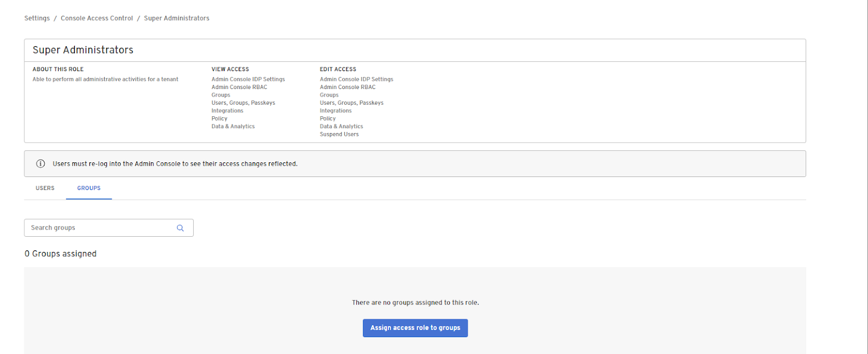
Task: Go to Settings via the breadcrumb
Action: coord(37,18)
